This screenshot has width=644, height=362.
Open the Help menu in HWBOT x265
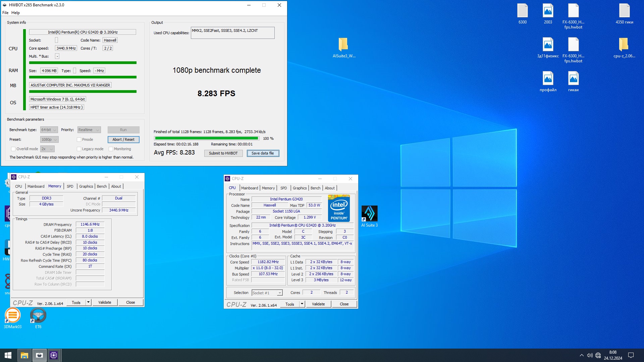[x=15, y=13]
